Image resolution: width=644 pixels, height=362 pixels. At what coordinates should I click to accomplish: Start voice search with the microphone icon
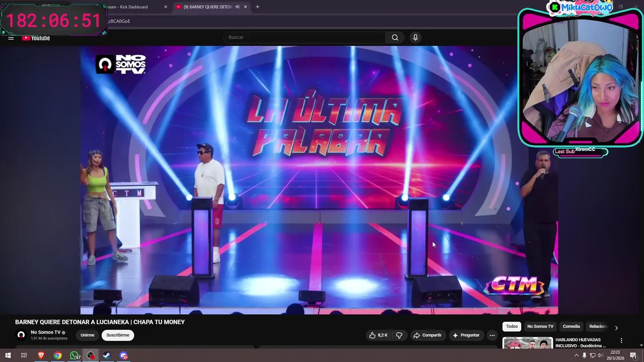coord(415,37)
